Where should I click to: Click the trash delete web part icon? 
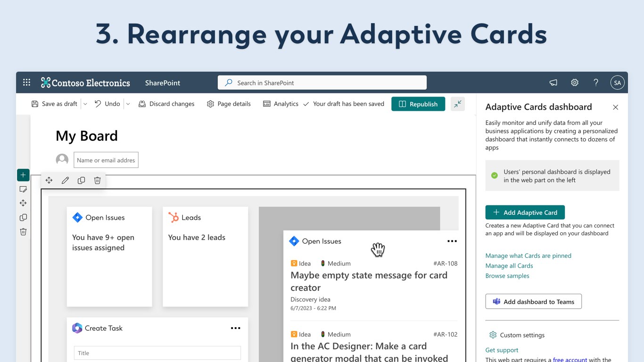[x=97, y=181]
